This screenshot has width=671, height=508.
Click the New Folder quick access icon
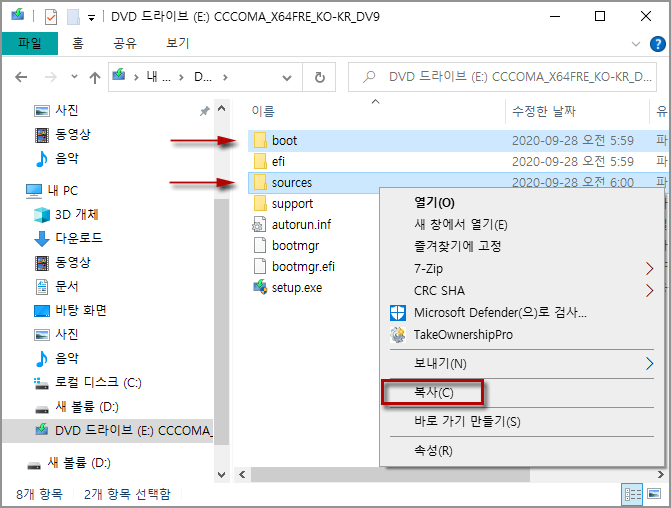73,17
